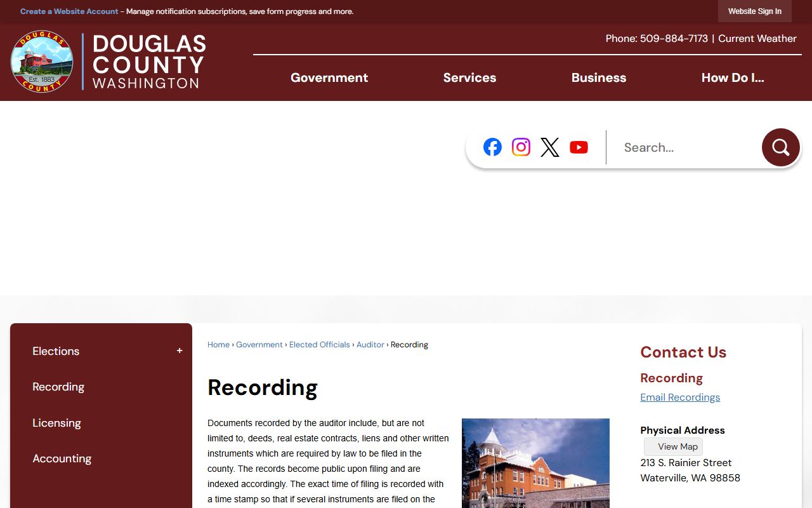Focus the Search text field
Viewport: 812px width, 508px height.
click(x=685, y=147)
